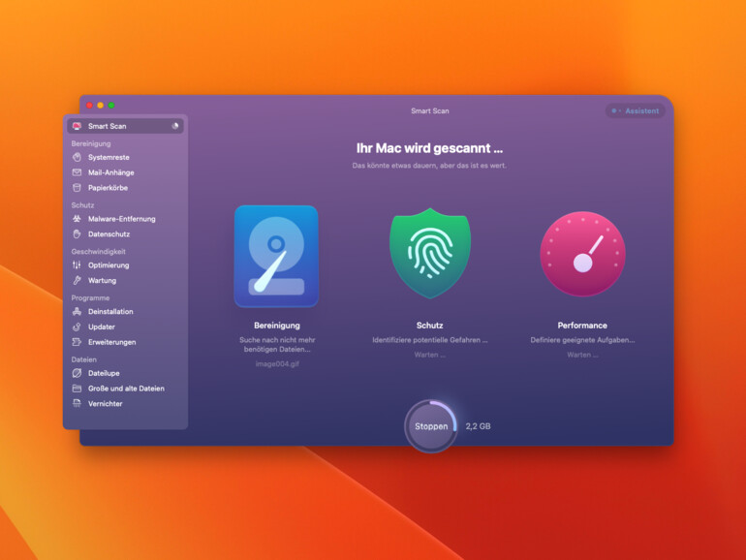
Task: Open Malware-Entfernung in sidebar
Action: pos(126,219)
